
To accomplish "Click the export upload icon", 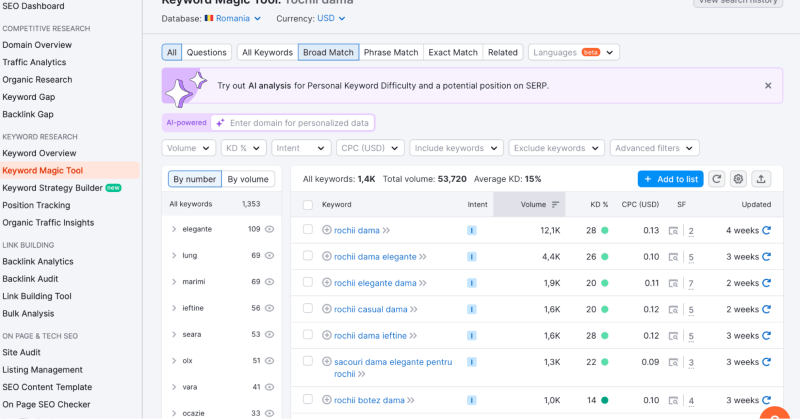I will pyautogui.click(x=761, y=179).
